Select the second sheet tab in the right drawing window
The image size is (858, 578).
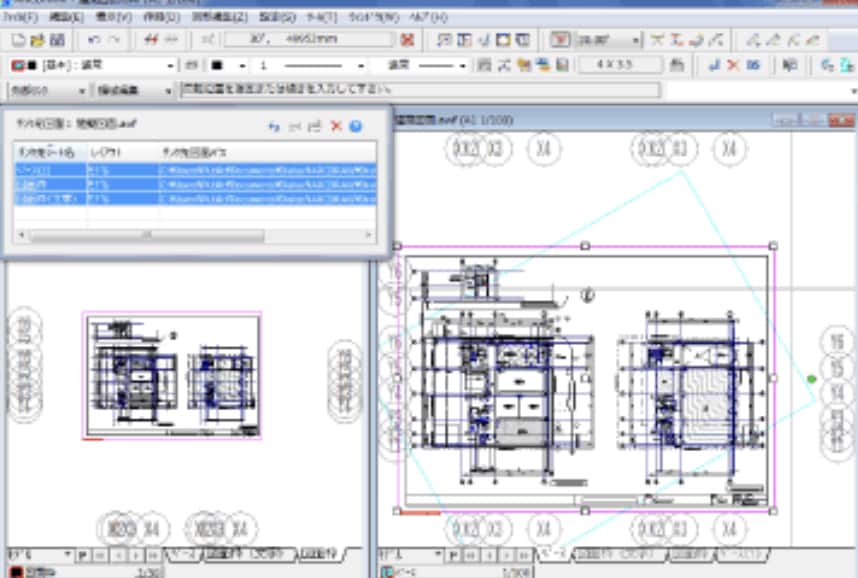[621, 554]
